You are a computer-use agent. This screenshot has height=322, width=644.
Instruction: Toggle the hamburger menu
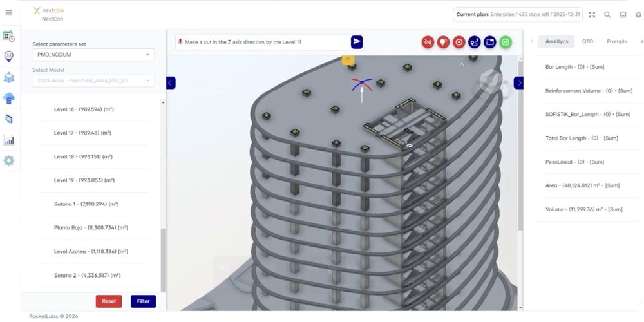(9, 13)
